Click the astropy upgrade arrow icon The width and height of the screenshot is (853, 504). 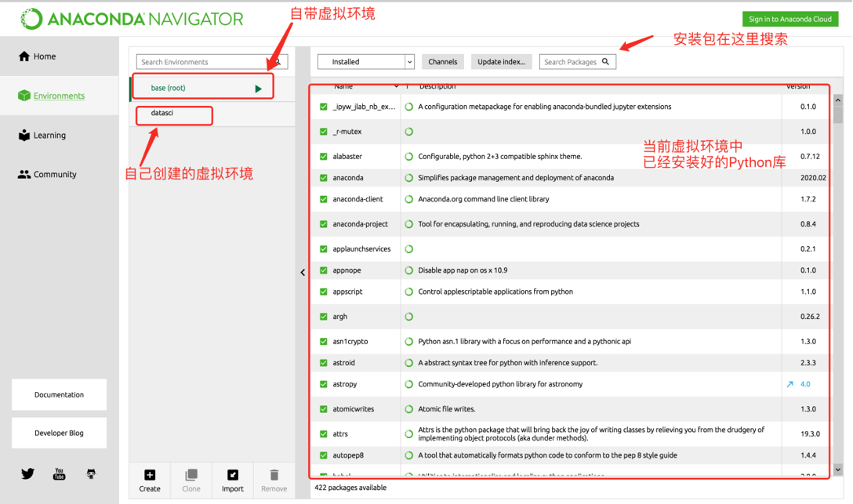[790, 384]
